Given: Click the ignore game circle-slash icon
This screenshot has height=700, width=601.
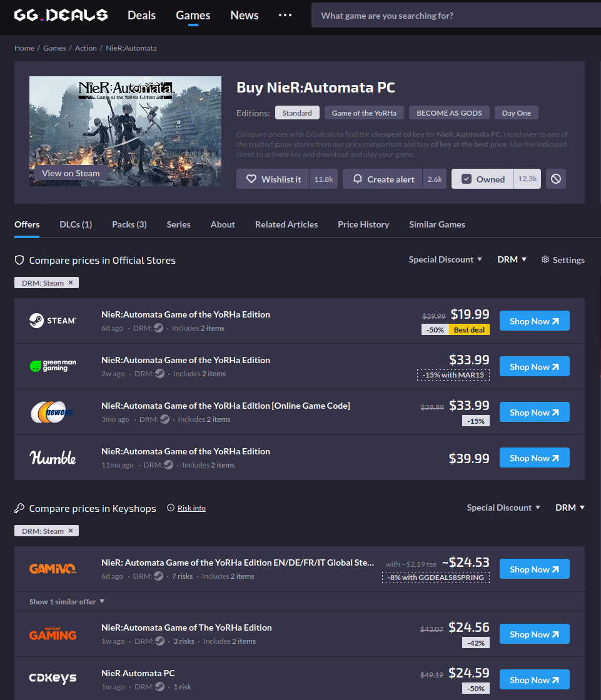Looking at the screenshot, I should pyautogui.click(x=556, y=179).
